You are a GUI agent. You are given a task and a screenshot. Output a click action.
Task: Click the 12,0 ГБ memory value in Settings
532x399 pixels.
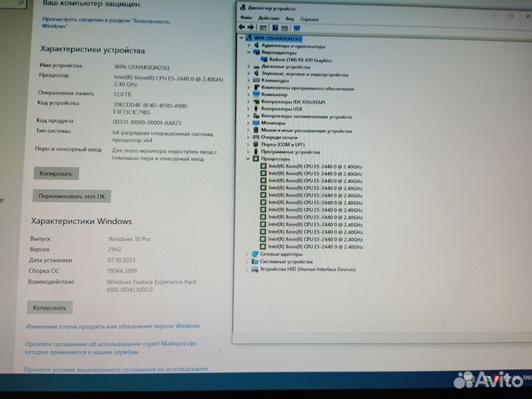pyautogui.click(x=122, y=94)
